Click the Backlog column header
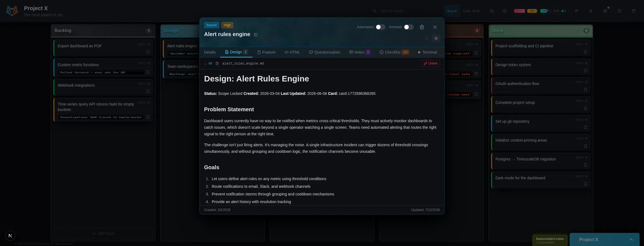This screenshot has height=246, width=644. [103, 31]
